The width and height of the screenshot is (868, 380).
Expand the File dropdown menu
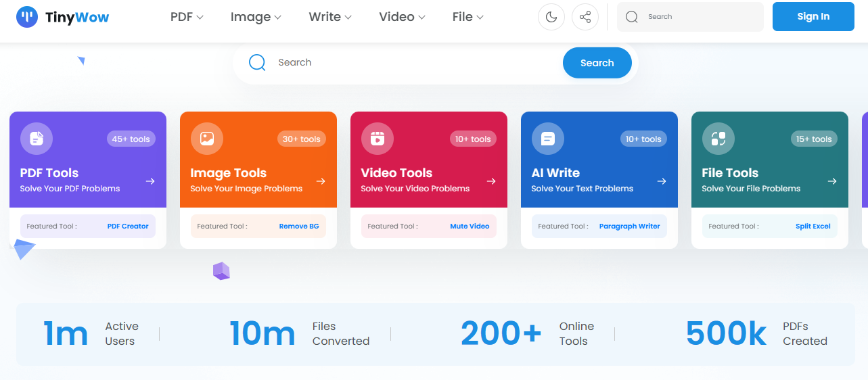(468, 17)
